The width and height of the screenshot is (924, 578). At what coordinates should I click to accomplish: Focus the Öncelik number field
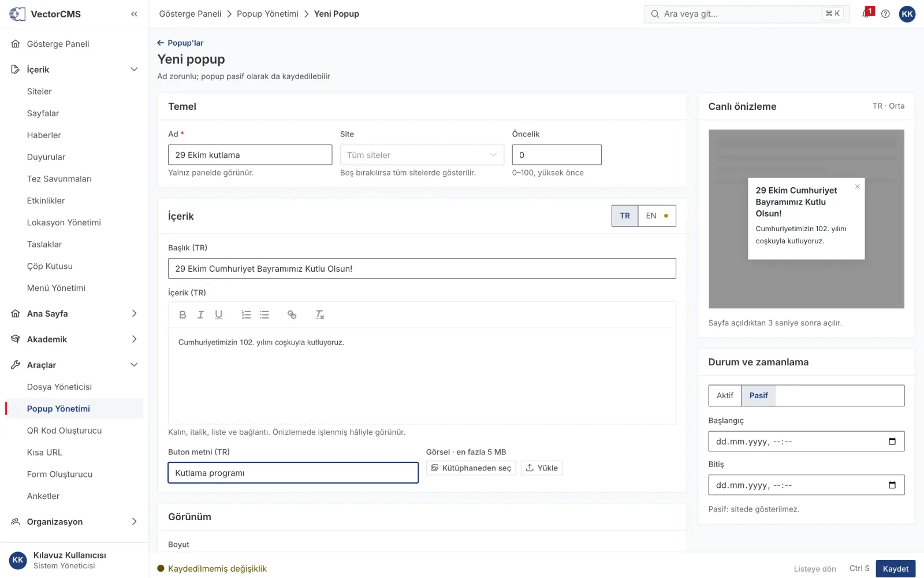(x=557, y=155)
